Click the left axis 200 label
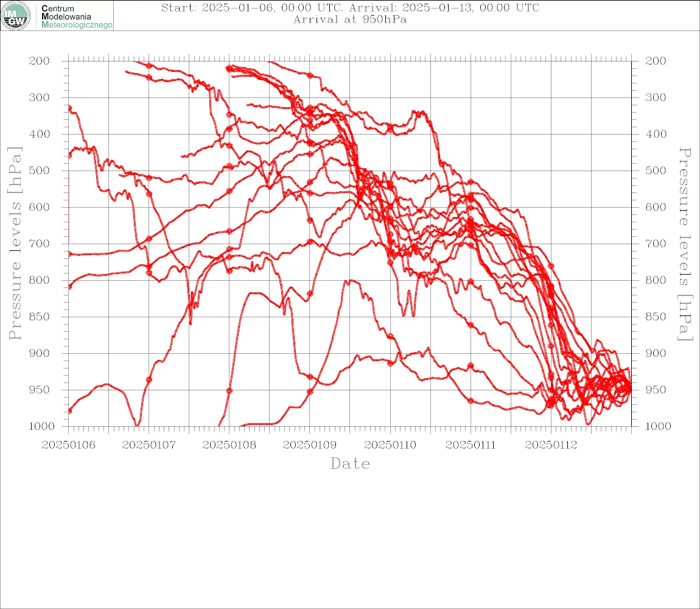This screenshot has width=700, height=609. [40, 61]
